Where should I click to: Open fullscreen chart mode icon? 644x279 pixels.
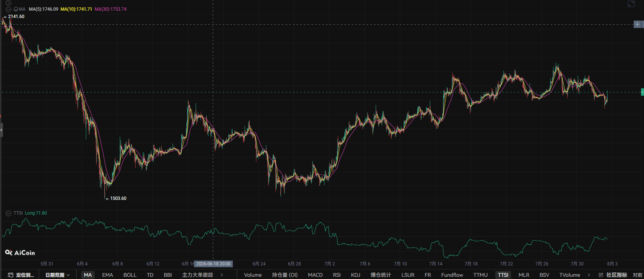click(x=631, y=4)
